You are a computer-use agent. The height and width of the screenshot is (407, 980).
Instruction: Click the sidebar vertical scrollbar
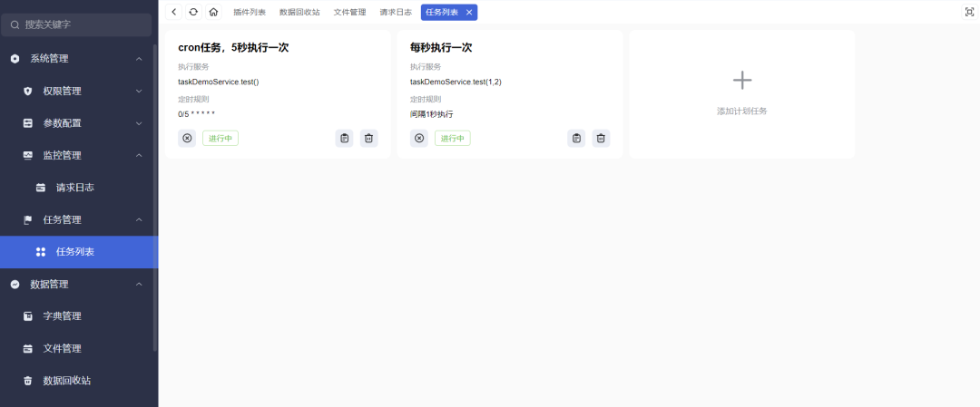[x=155, y=199]
